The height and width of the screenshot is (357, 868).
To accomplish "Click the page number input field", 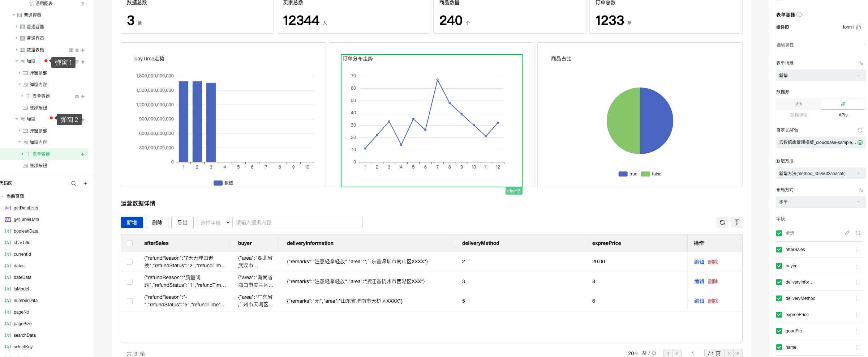I will (x=693, y=353).
